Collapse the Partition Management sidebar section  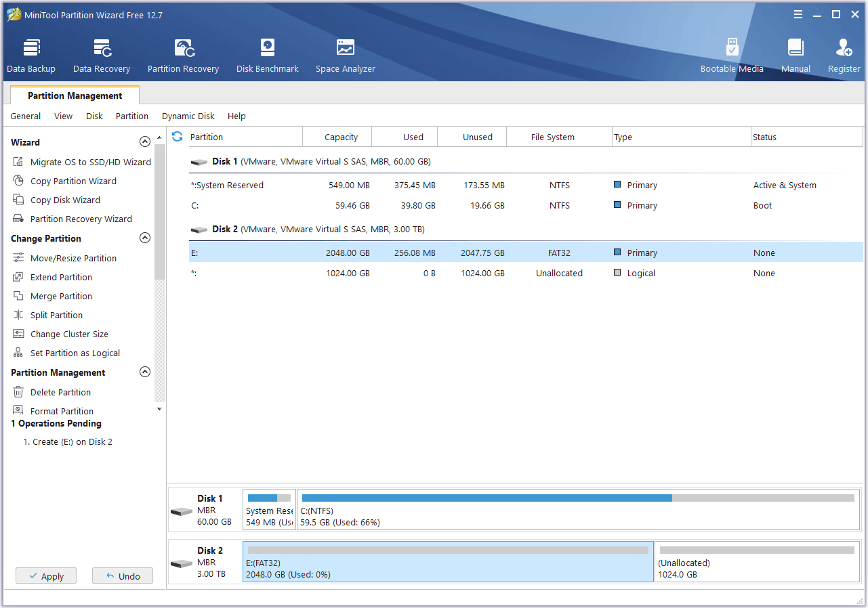144,372
